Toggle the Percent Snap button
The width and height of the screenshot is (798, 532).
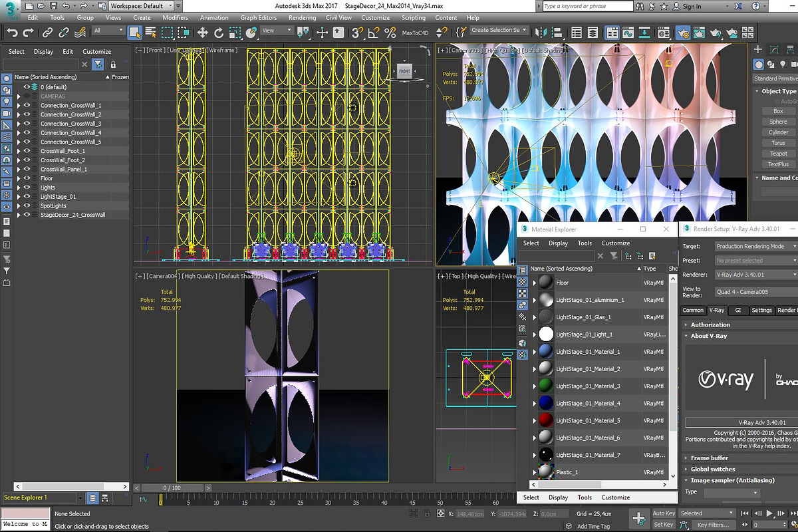click(x=390, y=32)
